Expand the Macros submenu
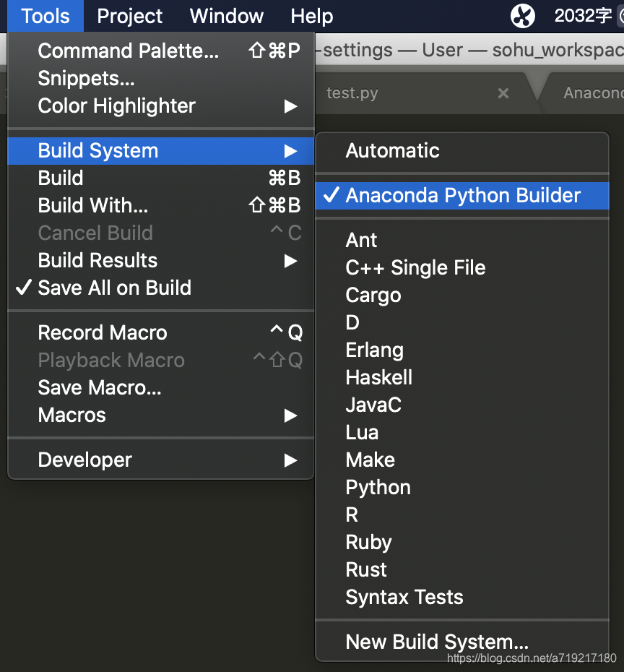624x672 pixels. coord(71,415)
